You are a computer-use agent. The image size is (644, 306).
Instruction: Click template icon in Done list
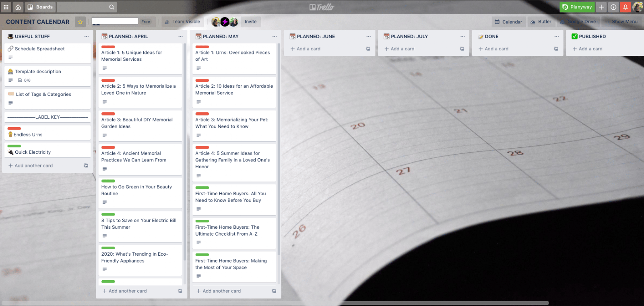(x=556, y=49)
